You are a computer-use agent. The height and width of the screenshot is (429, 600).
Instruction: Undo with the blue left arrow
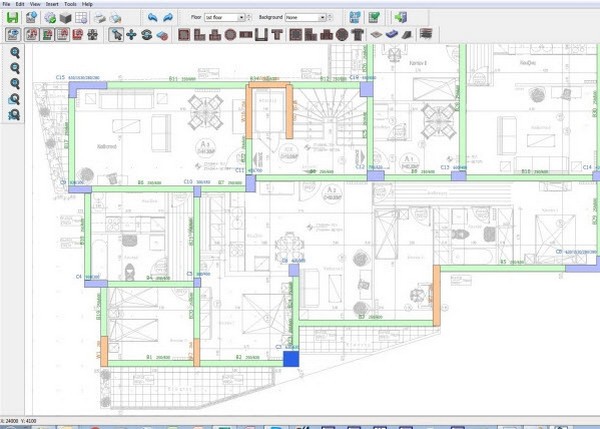click(152, 17)
